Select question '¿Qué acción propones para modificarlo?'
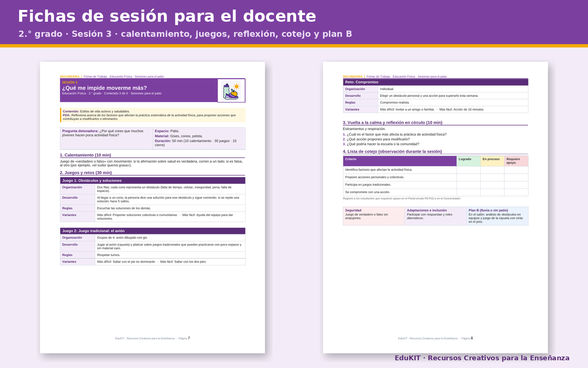This screenshot has width=588, height=368. click(x=378, y=139)
